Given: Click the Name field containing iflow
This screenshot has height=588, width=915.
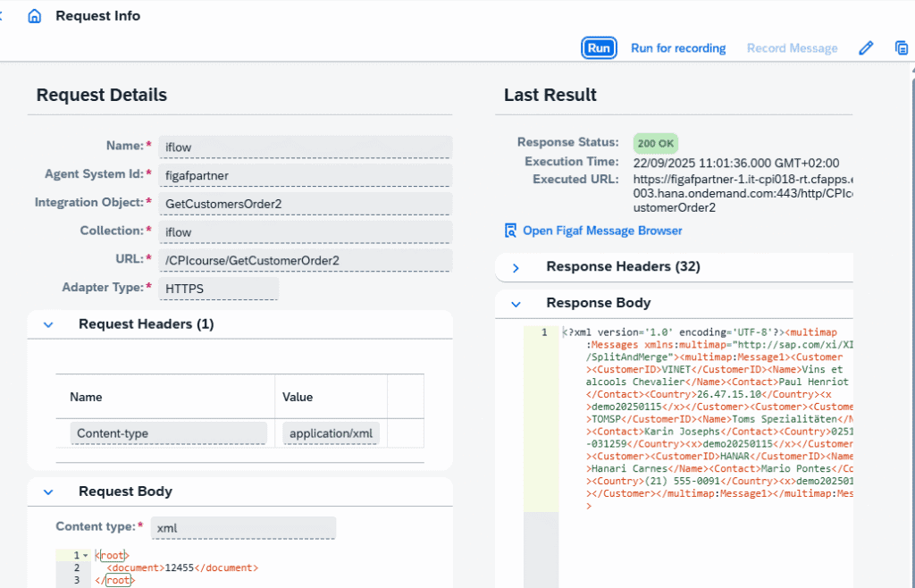Looking at the screenshot, I should (306, 147).
